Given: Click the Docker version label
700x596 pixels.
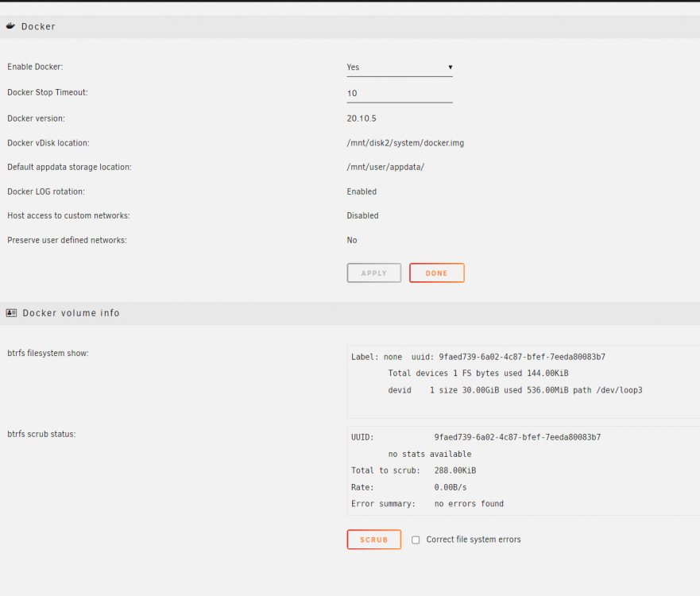Looking at the screenshot, I should [37, 118].
